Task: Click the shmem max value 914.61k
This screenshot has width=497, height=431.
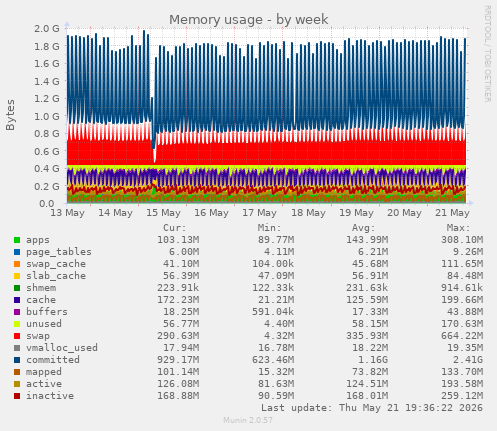Action: (462, 288)
